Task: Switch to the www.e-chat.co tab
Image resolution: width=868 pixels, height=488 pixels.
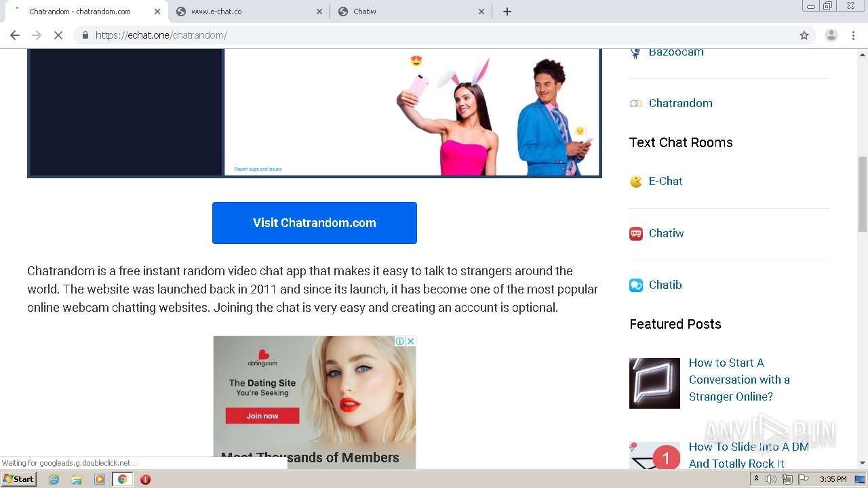Action: pos(249,12)
